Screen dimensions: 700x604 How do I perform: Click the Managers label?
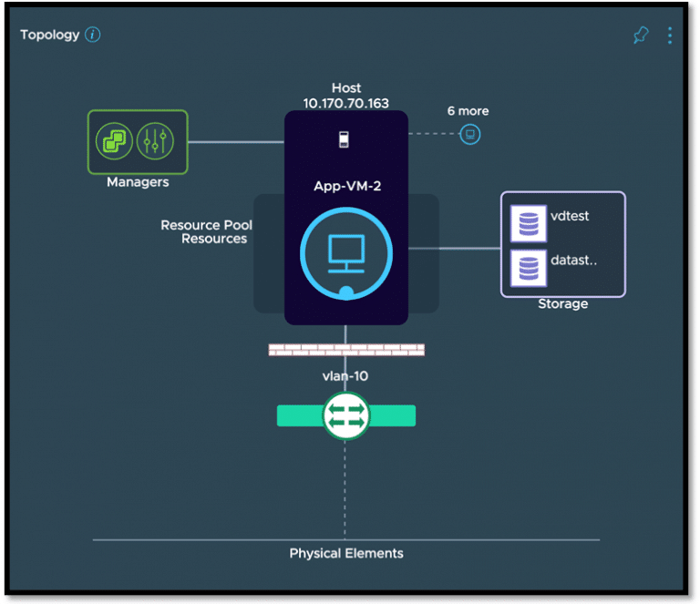(x=138, y=182)
